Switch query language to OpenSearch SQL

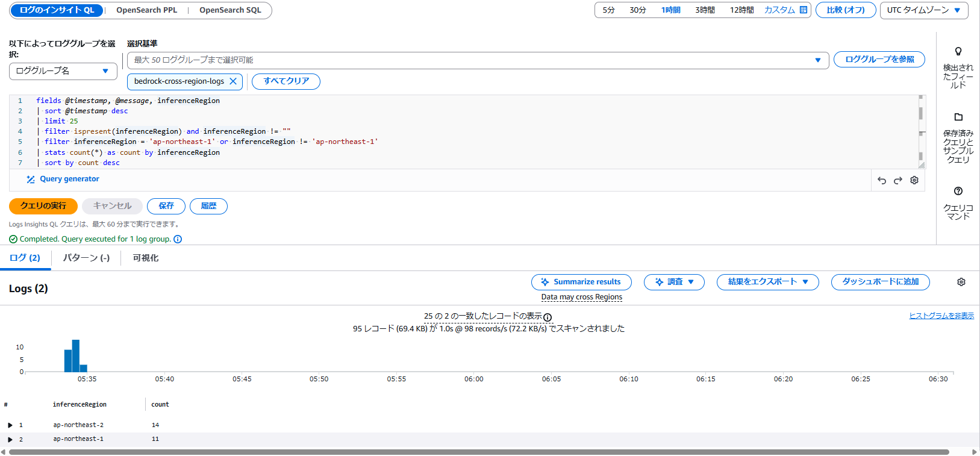(230, 10)
